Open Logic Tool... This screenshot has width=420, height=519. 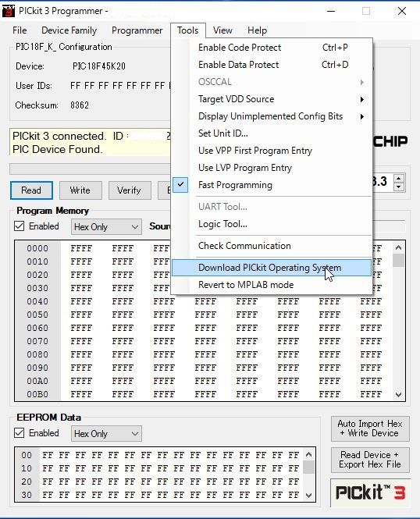[272, 224]
